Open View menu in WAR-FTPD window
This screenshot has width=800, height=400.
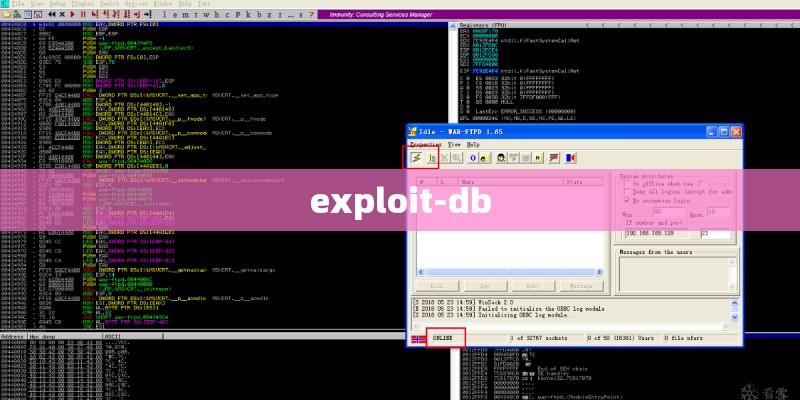pyautogui.click(x=454, y=145)
